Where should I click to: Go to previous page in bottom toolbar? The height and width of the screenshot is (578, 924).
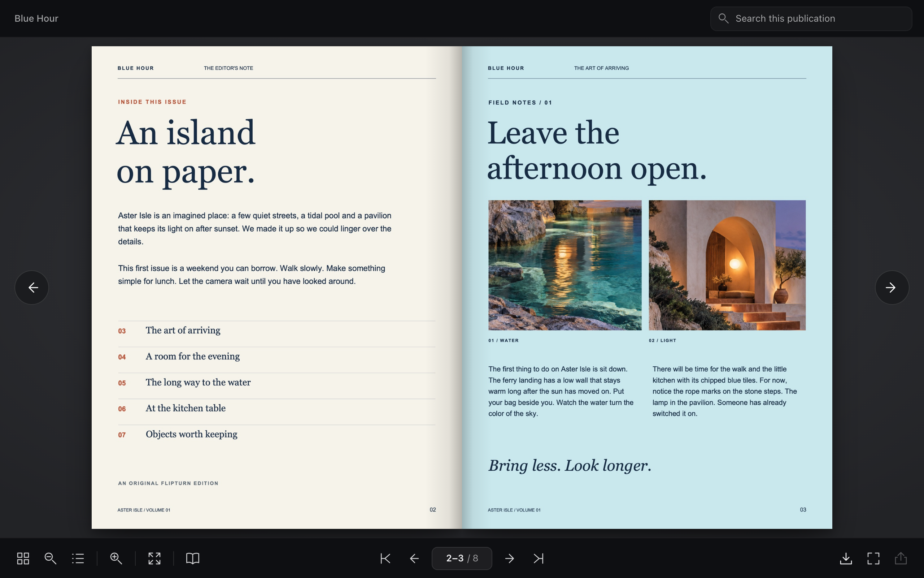pos(414,558)
